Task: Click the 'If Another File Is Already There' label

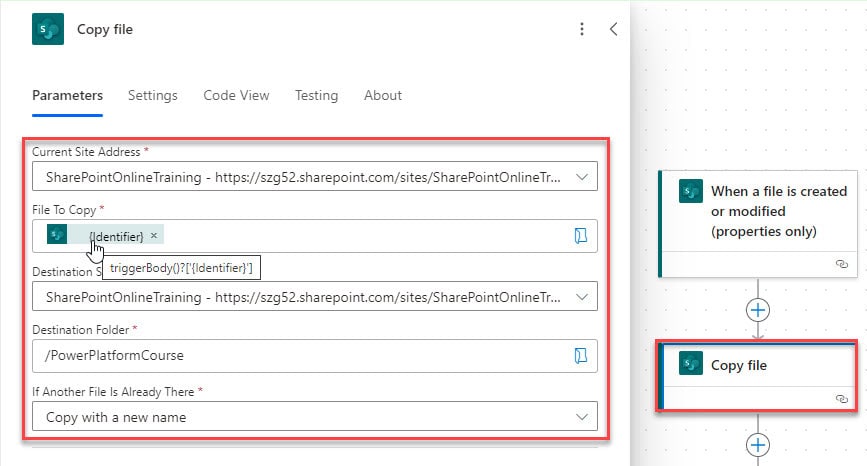Action: (113, 392)
